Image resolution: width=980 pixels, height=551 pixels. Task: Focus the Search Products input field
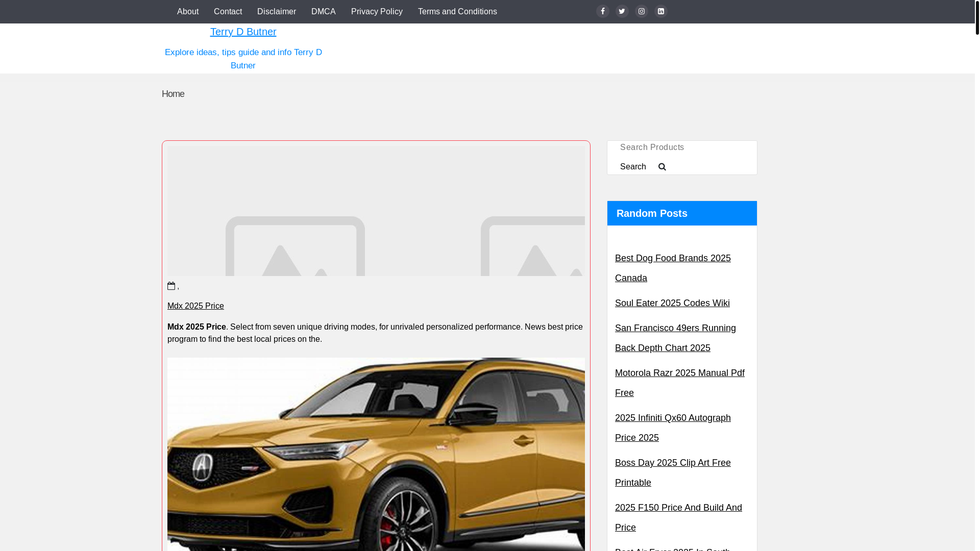(x=682, y=147)
